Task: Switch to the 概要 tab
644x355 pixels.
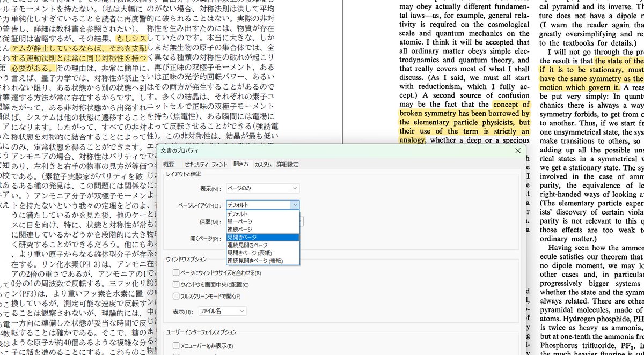Action: pos(169,164)
